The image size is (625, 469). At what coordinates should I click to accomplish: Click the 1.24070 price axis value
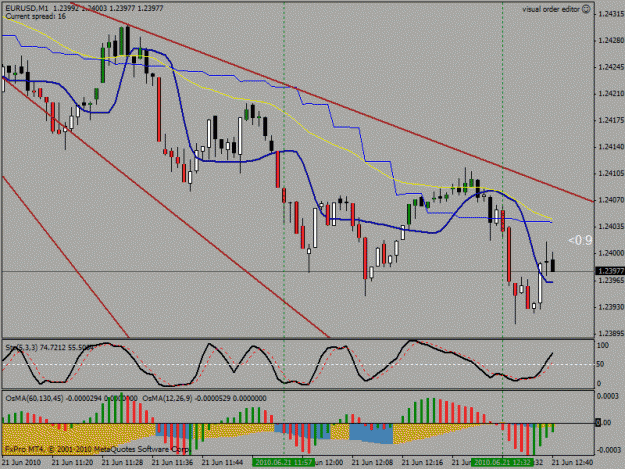[x=611, y=200]
